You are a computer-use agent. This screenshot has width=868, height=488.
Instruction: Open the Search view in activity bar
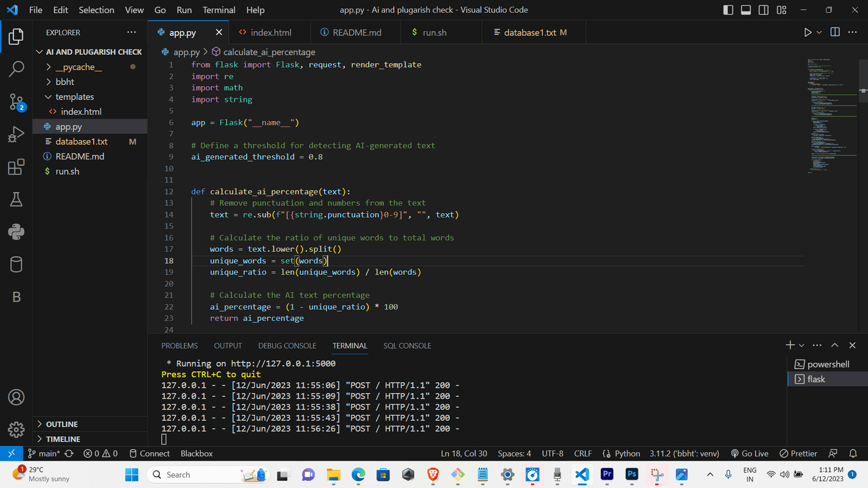(16, 69)
